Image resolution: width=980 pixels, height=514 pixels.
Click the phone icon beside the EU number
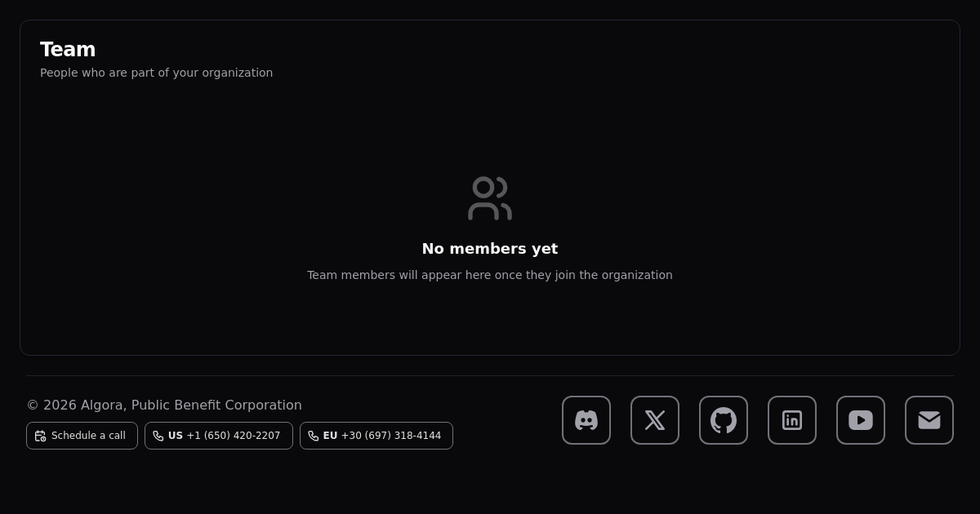(x=314, y=436)
